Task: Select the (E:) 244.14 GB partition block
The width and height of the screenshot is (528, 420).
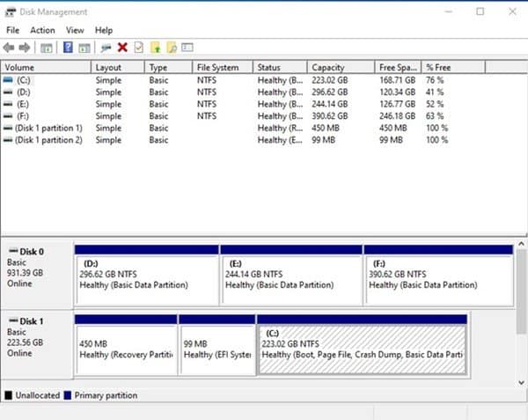Action: pyautogui.click(x=291, y=276)
